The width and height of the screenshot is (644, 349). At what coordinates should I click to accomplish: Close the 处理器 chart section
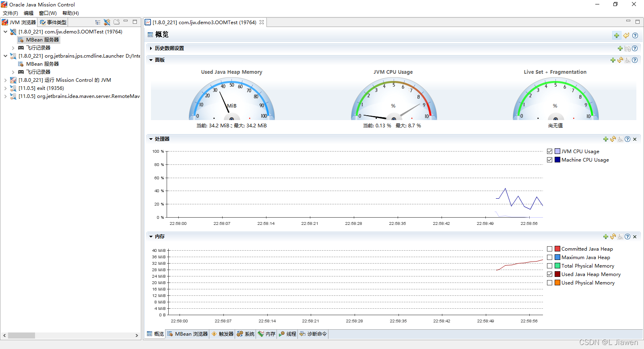(635, 139)
